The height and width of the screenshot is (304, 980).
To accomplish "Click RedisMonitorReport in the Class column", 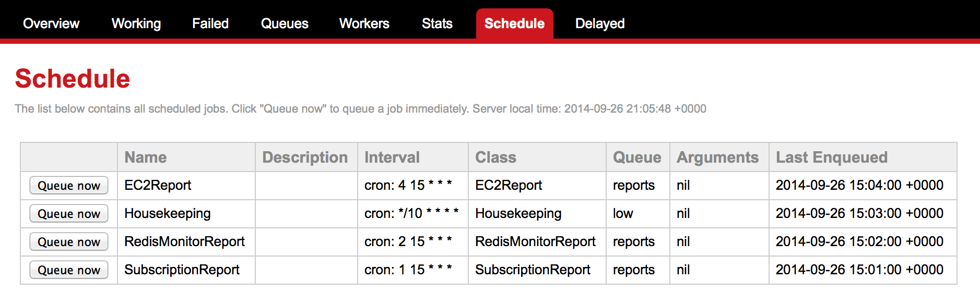I will coord(535,241).
